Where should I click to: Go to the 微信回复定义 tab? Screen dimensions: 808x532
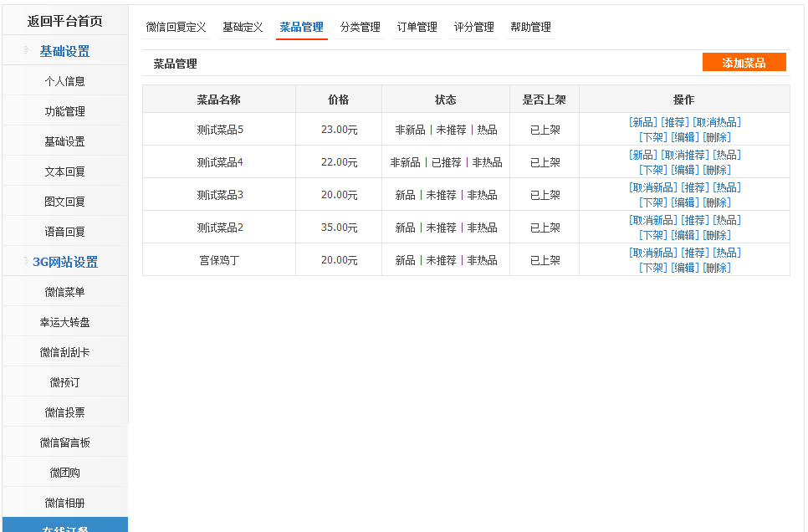[176, 27]
